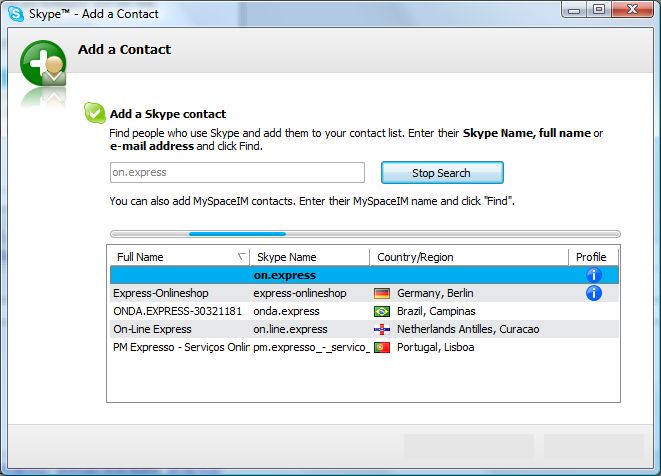The height and width of the screenshot is (476, 661).
Task: Click the Profile column header
Action: click(592, 257)
